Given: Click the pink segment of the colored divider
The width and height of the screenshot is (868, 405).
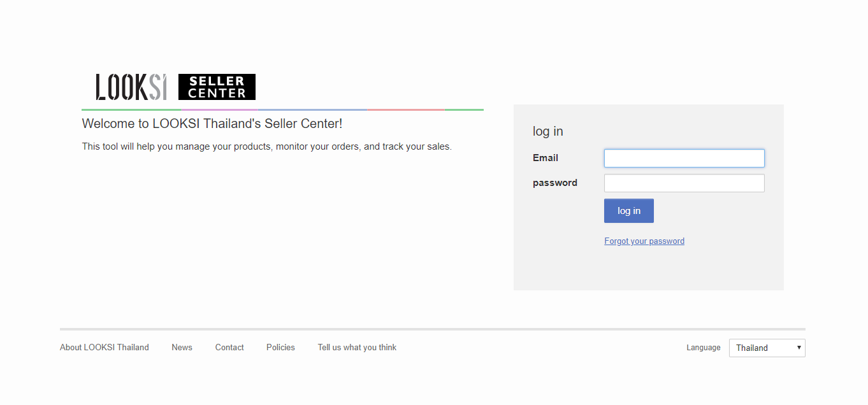Looking at the screenshot, I should click(405, 110).
